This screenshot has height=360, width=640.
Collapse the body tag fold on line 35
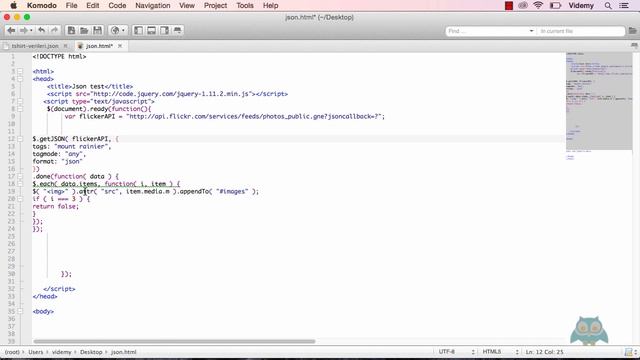(20, 311)
